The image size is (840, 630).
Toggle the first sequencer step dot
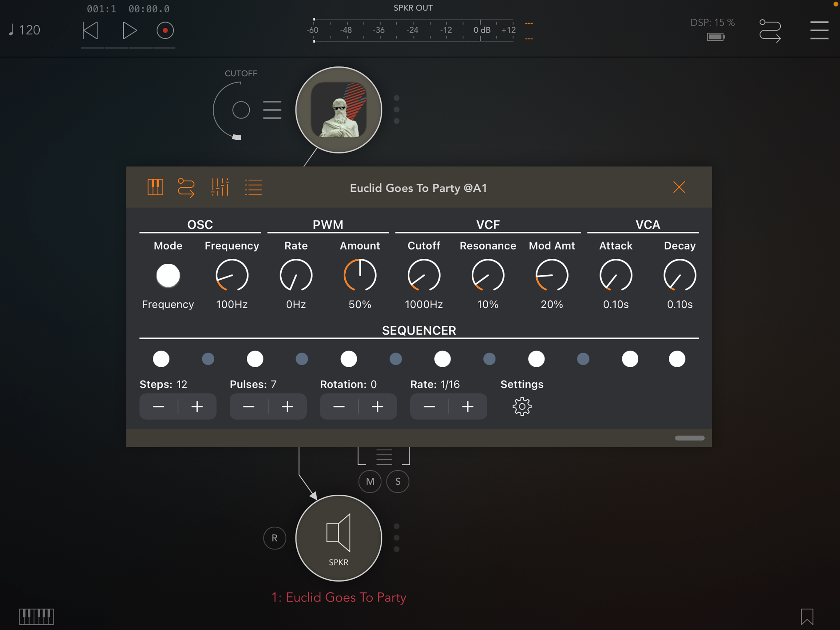161,359
